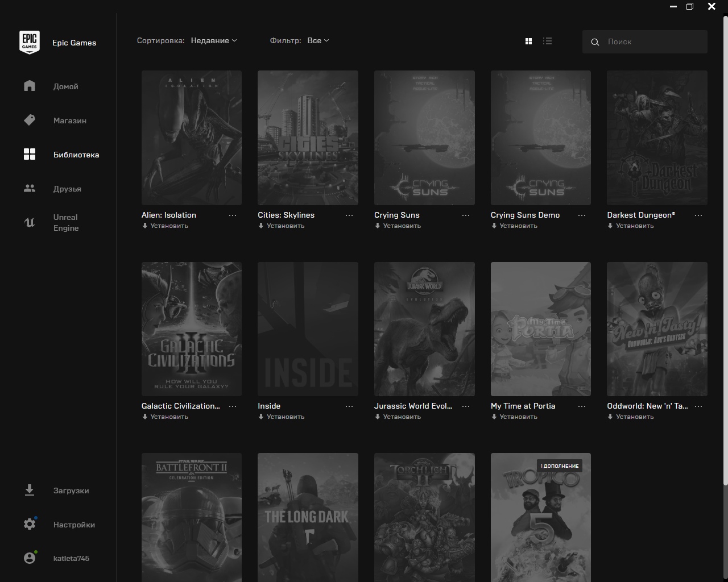Open options menu for Crying Suns Demo
This screenshot has width=728, height=582.
(582, 215)
